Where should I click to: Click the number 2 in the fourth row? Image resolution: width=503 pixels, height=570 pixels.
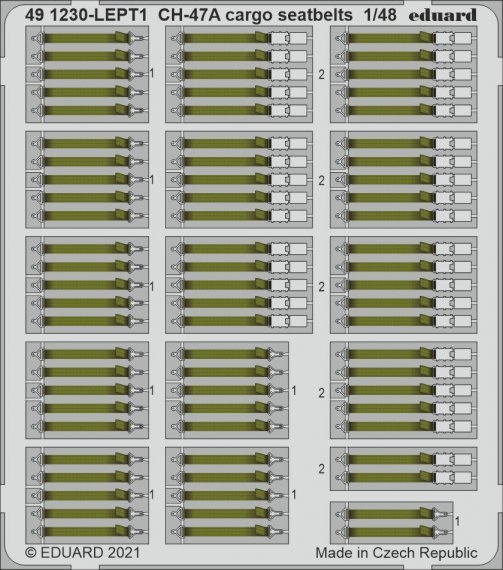pos(321,393)
